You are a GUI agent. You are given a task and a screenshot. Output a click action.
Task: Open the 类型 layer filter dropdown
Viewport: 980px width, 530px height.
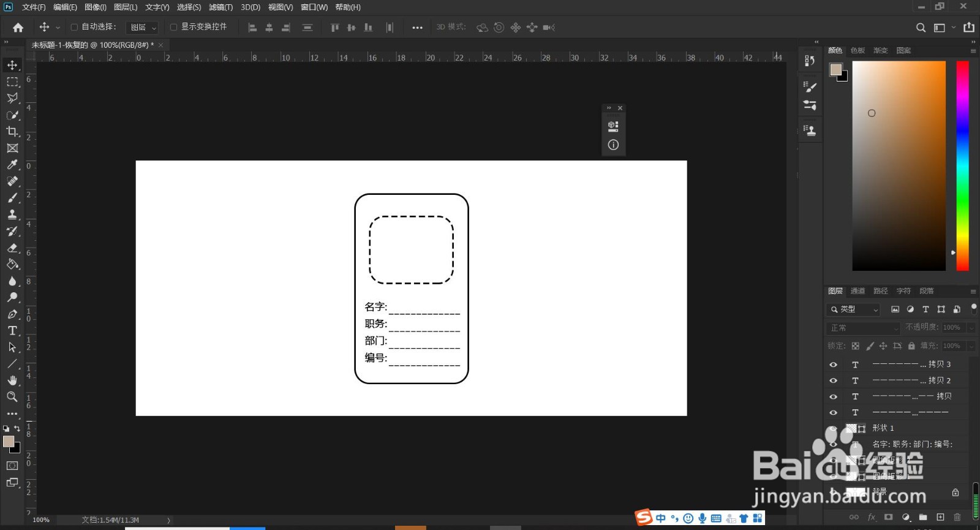(854, 309)
